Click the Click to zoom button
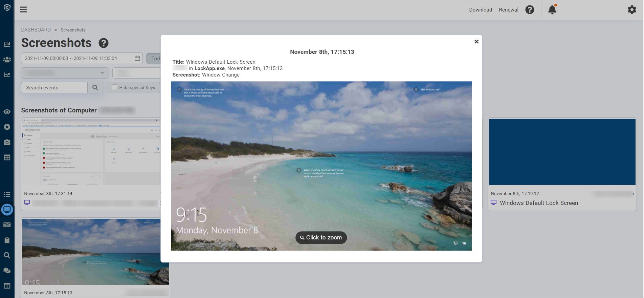Screen dimensions: 644x298 [321, 237]
